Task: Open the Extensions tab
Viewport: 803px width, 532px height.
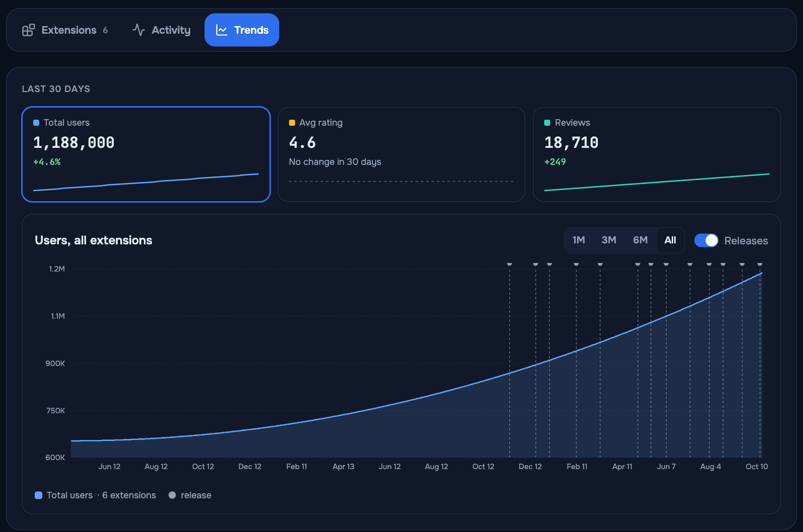Action: (x=65, y=30)
